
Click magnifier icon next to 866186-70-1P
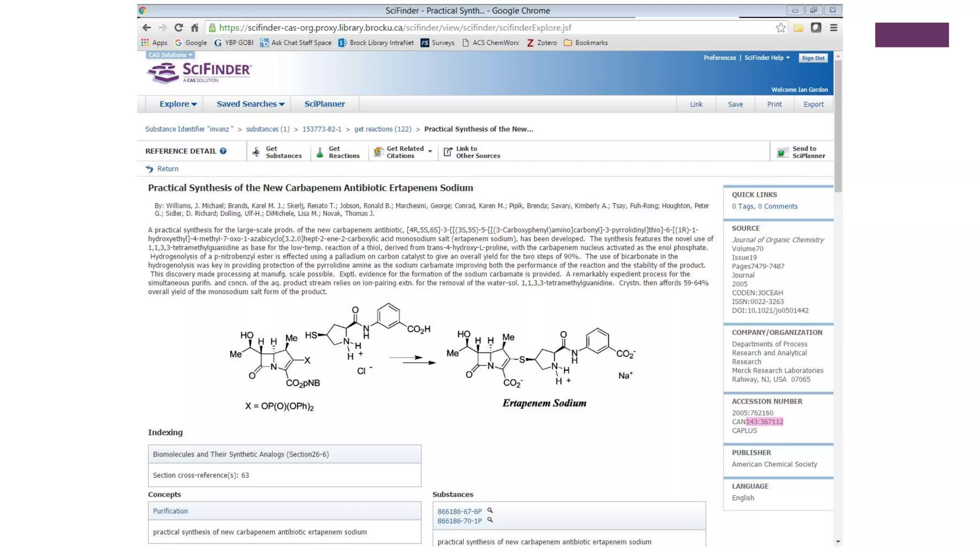490,520
